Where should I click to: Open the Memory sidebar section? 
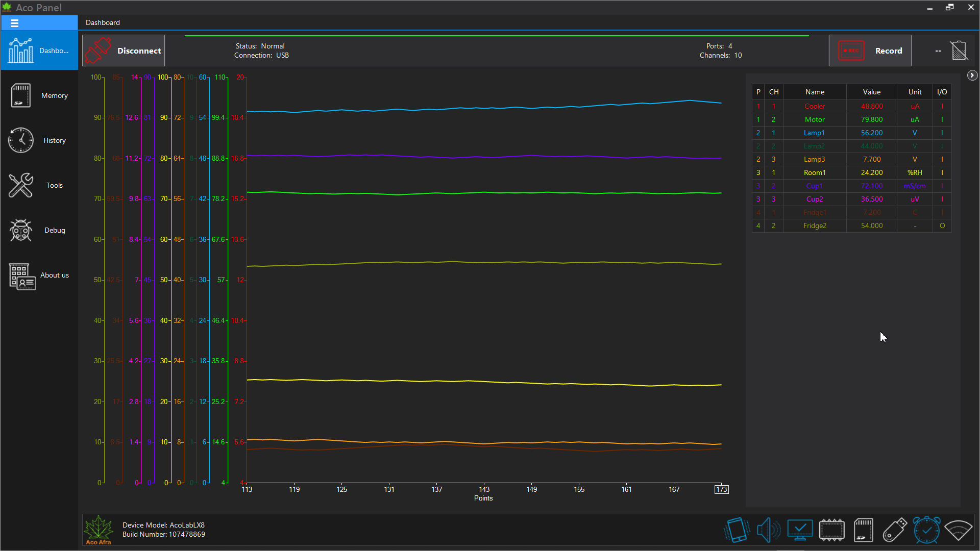(39, 95)
